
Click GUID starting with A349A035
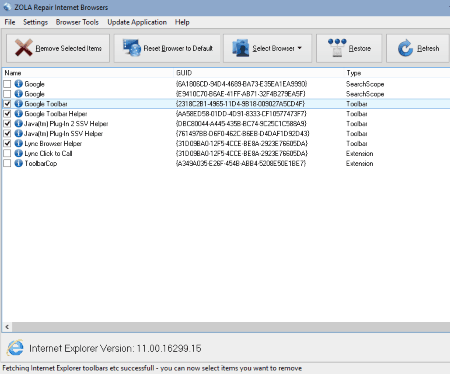(241, 163)
